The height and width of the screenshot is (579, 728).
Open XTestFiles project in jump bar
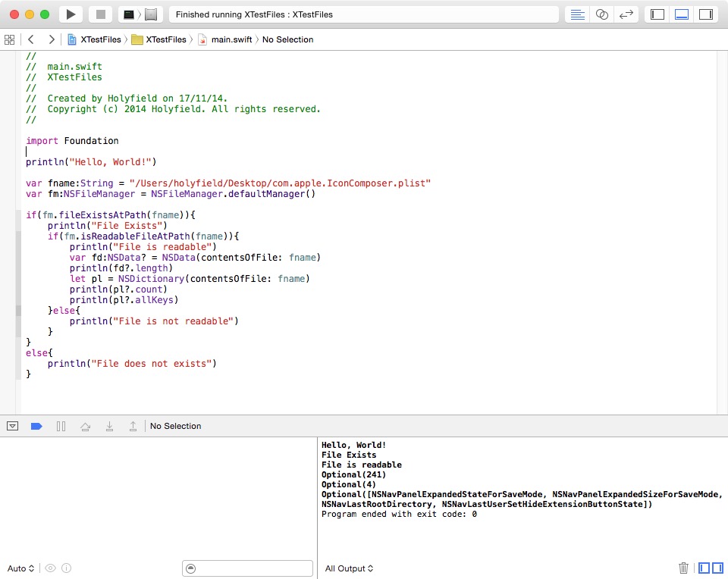coord(94,39)
